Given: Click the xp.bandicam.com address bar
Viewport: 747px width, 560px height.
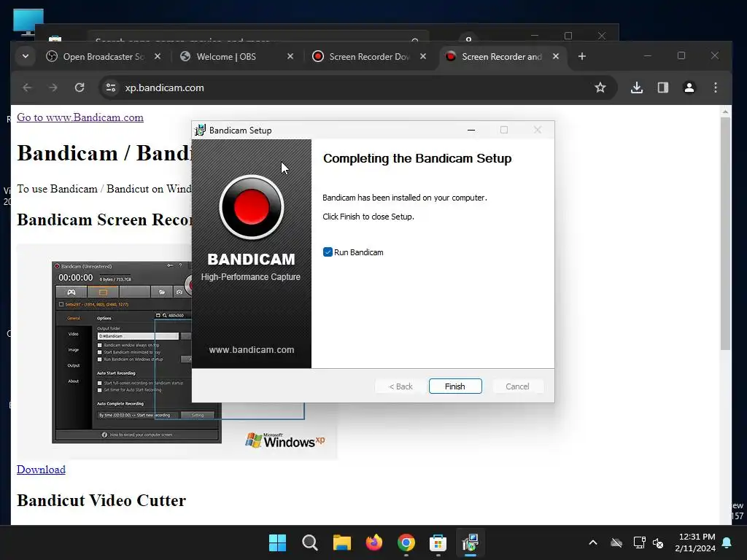Looking at the screenshot, I should click(357, 87).
